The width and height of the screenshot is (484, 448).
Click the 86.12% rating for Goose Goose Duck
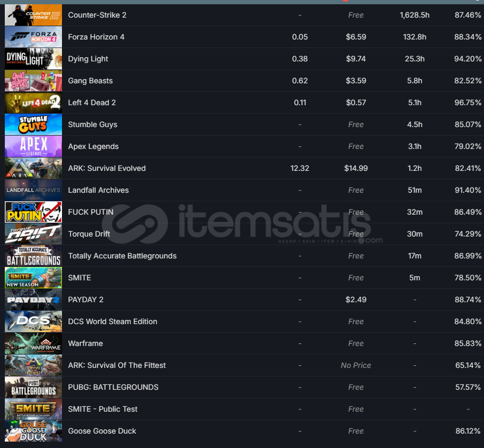[468, 431]
